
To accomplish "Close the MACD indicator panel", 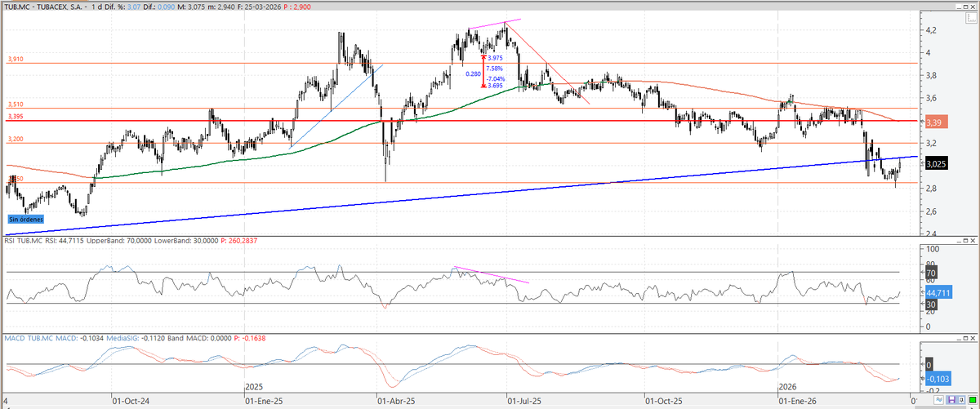I will pos(973,337).
